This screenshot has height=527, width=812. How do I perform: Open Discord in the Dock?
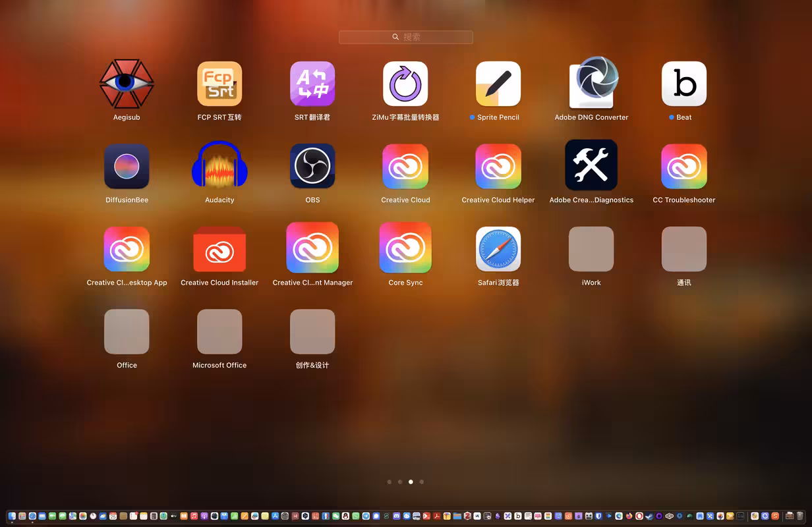[396, 516]
